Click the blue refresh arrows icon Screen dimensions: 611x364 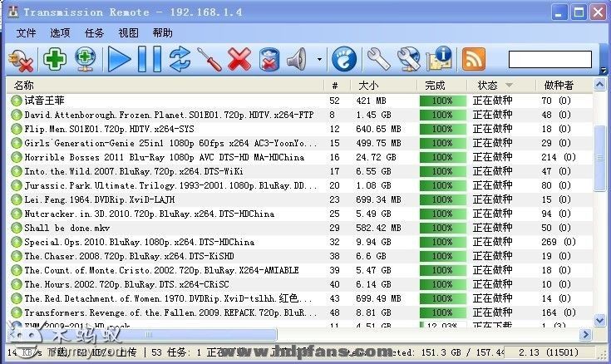(180, 59)
